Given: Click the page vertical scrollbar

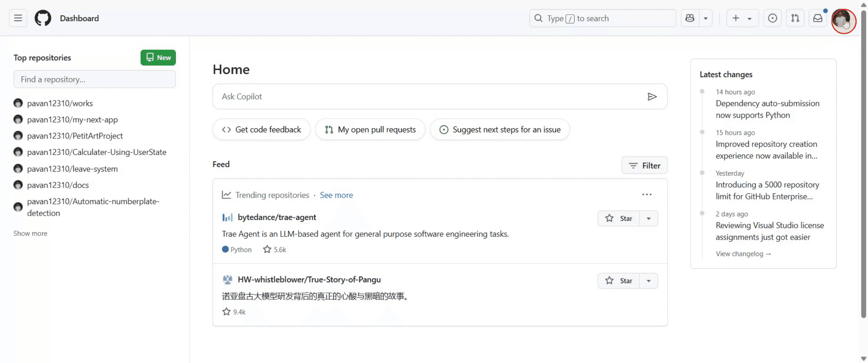Looking at the screenshot, I should [x=864, y=163].
